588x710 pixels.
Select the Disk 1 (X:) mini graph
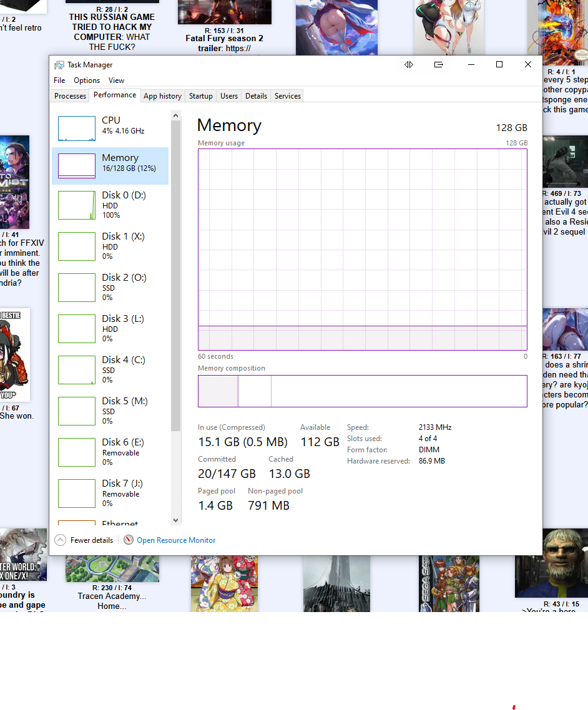pos(77,246)
